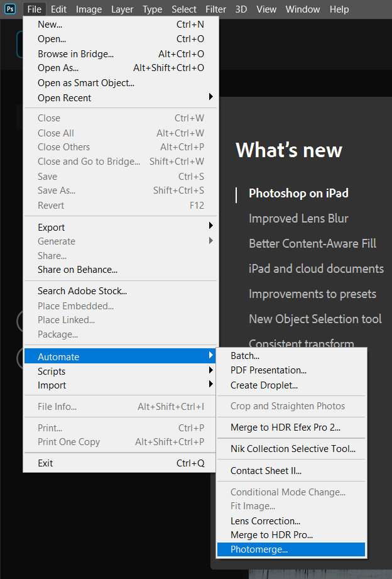Image resolution: width=392 pixels, height=579 pixels.
Task: Choose Open as Smart Object
Action: (x=86, y=83)
